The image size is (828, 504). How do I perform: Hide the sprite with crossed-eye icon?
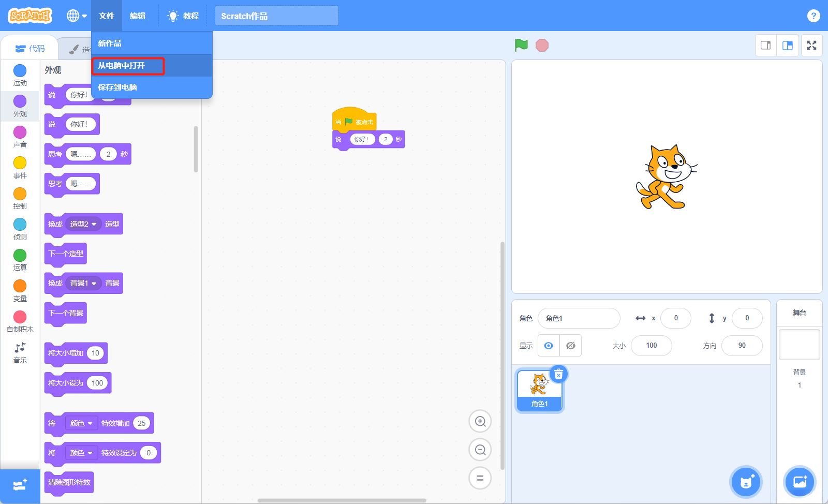(x=571, y=346)
